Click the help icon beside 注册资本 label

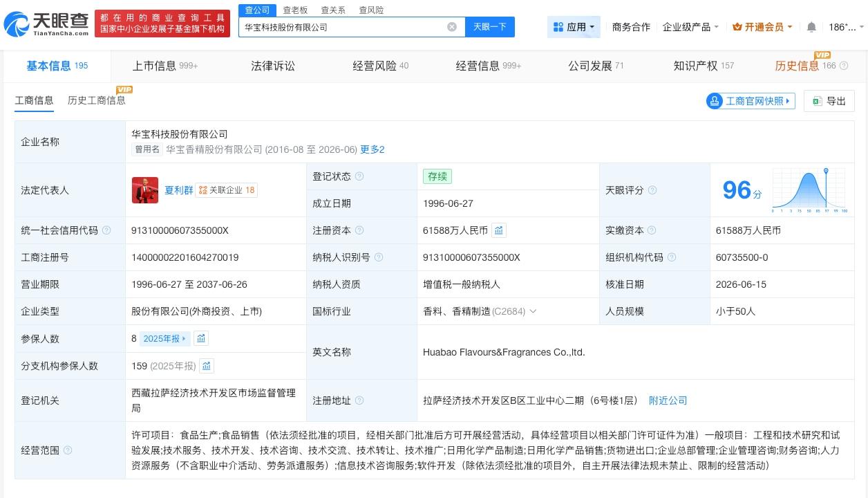[359, 230]
